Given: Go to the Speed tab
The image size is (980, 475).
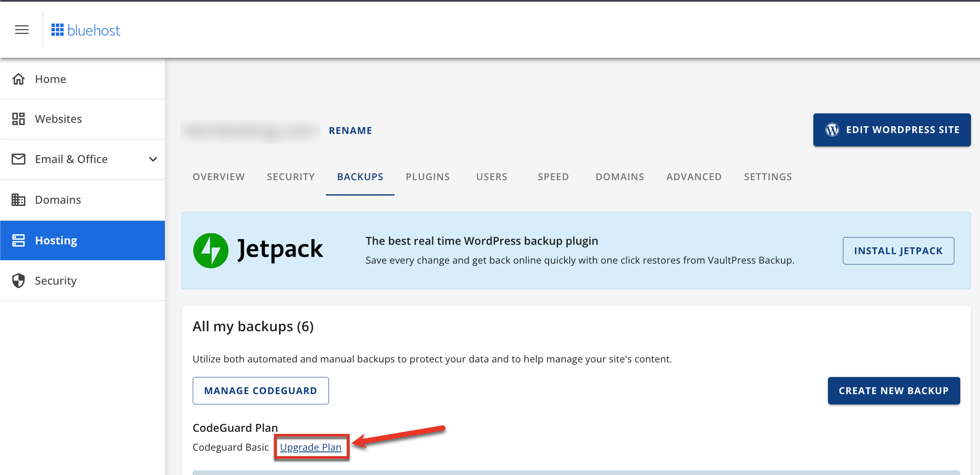Looking at the screenshot, I should pos(553,177).
